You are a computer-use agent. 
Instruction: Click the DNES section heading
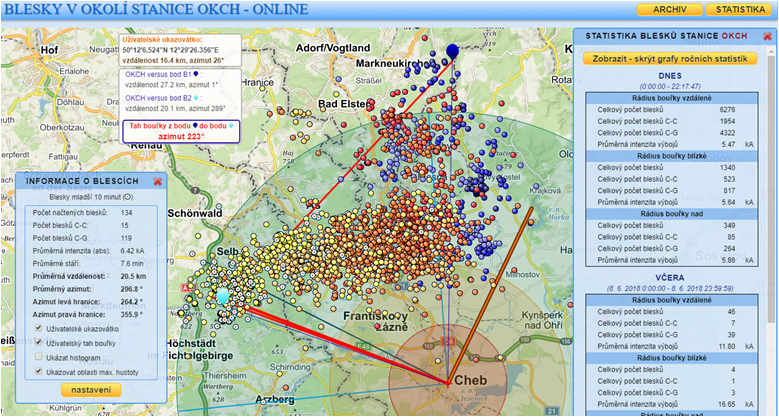(670, 77)
